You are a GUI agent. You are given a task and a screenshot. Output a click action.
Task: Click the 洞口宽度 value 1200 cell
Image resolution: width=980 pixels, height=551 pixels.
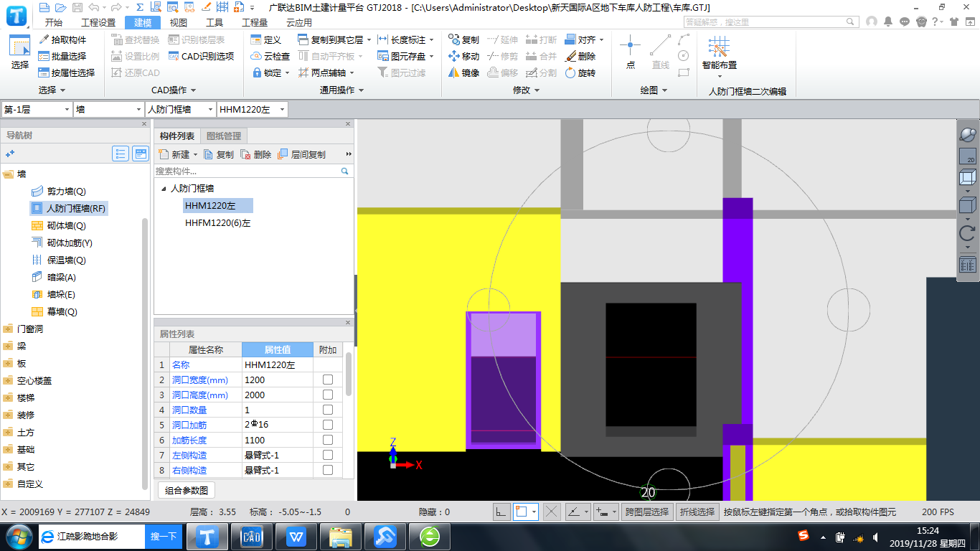[x=277, y=380]
